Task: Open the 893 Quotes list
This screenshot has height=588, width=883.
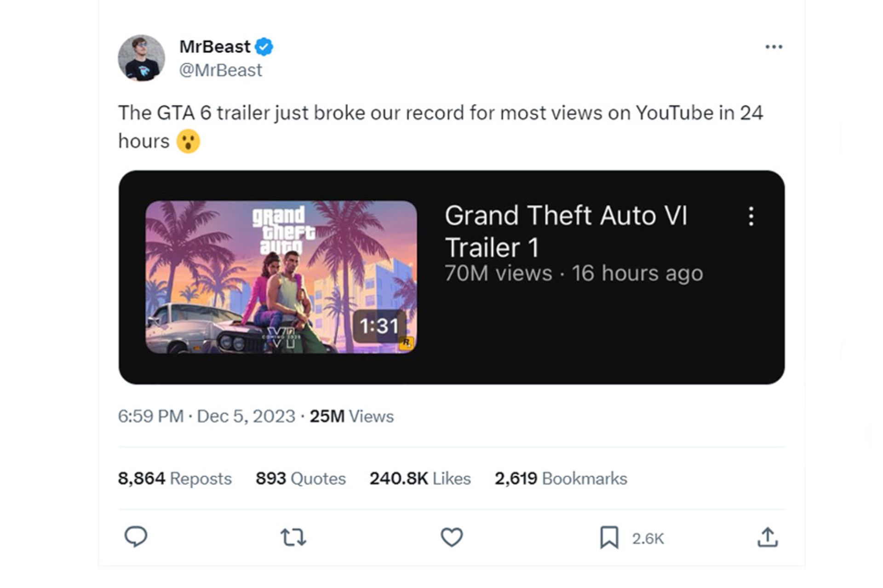Action: click(x=300, y=478)
